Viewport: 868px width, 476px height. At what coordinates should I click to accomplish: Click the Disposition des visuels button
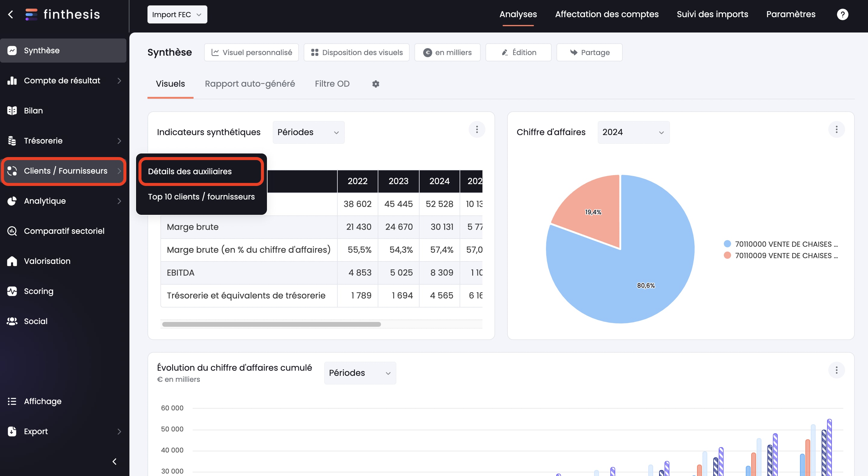tap(356, 53)
